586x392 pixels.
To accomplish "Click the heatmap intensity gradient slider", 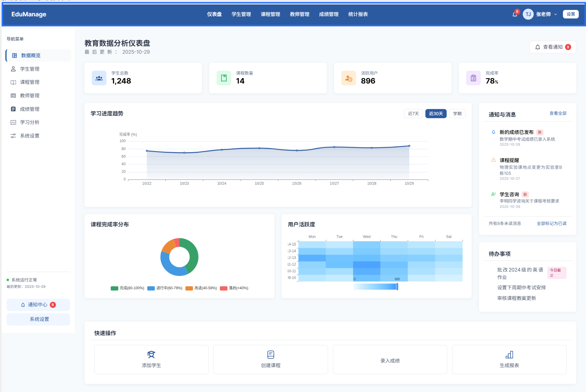I will (x=376, y=286).
